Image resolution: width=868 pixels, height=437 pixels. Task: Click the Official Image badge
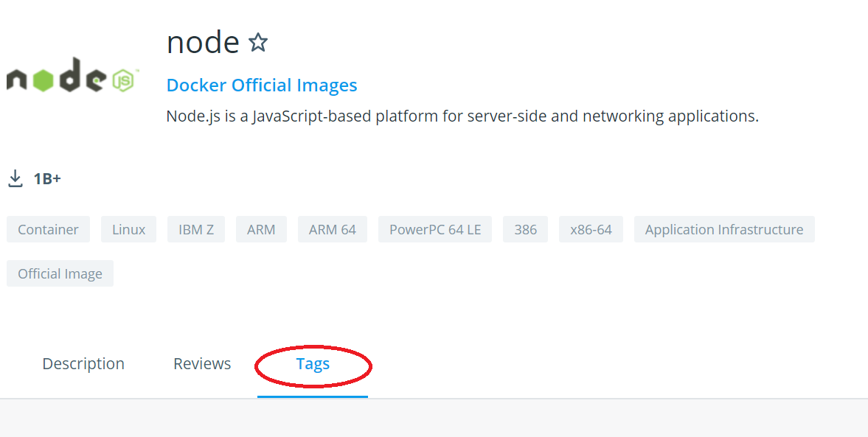(60, 273)
